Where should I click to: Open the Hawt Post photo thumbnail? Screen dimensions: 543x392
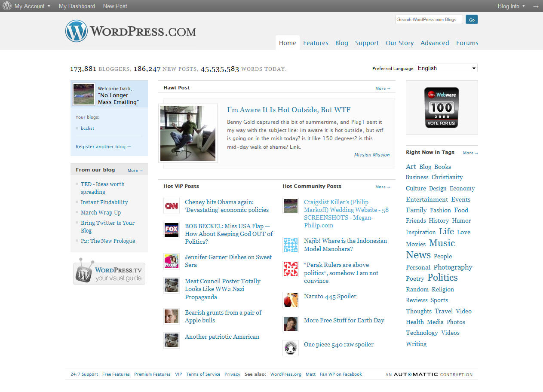click(x=188, y=134)
